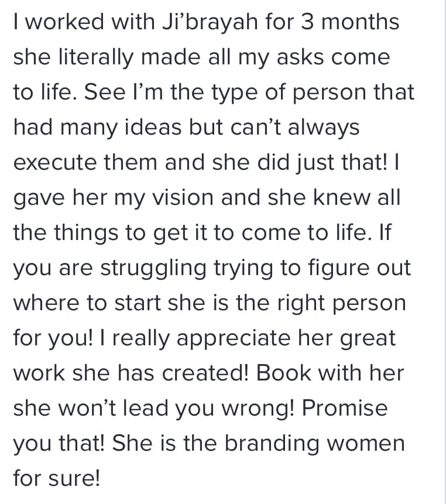This screenshot has width=446, height=504.
Task: Click the word "asks" in the second line
Action: (300, 57)
